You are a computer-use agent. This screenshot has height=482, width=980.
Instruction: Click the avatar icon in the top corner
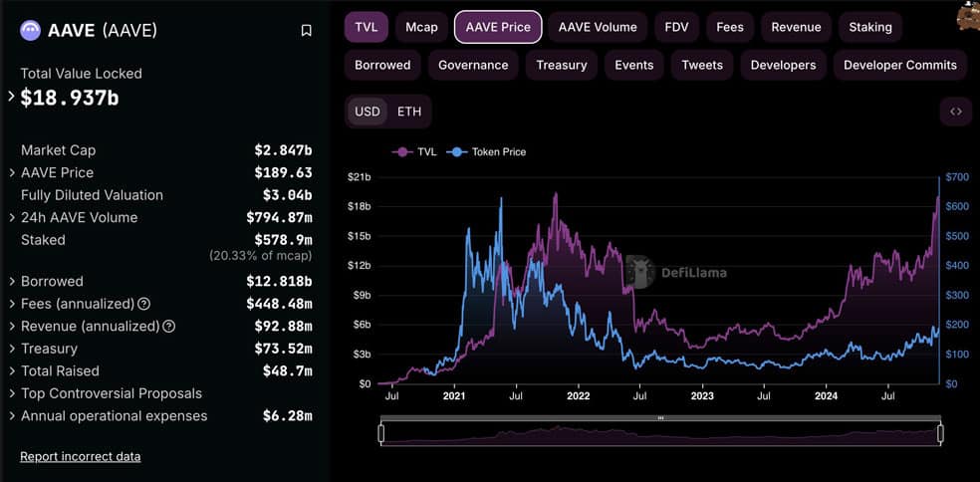(x=968, y=17)
